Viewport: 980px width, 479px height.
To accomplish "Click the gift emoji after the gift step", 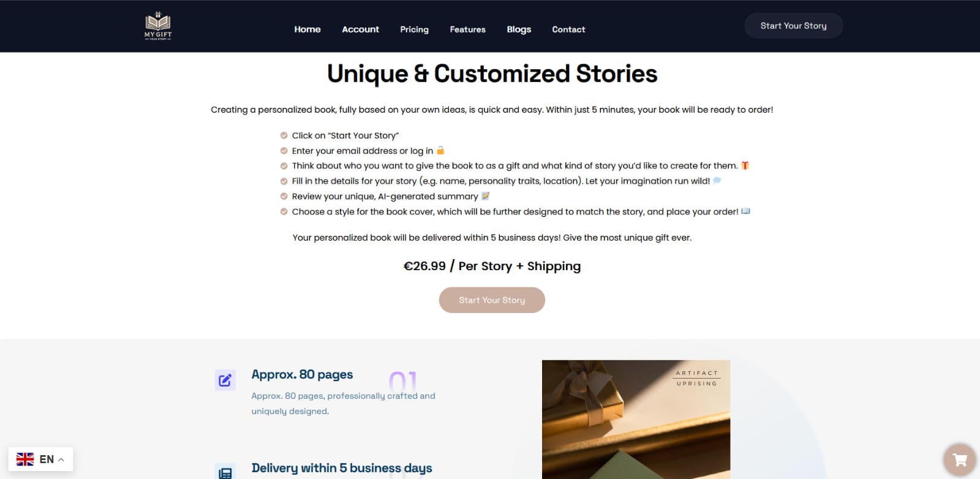I will point(745,165).
